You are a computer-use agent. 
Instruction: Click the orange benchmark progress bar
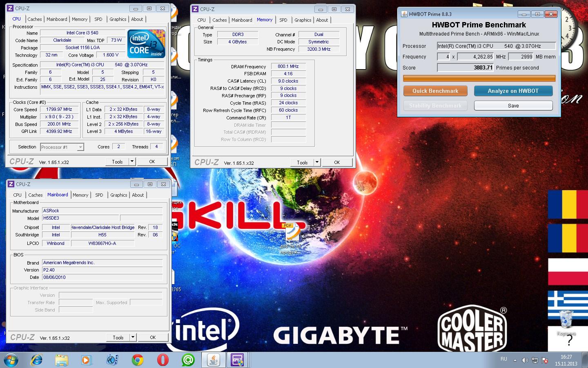point(479,78)
